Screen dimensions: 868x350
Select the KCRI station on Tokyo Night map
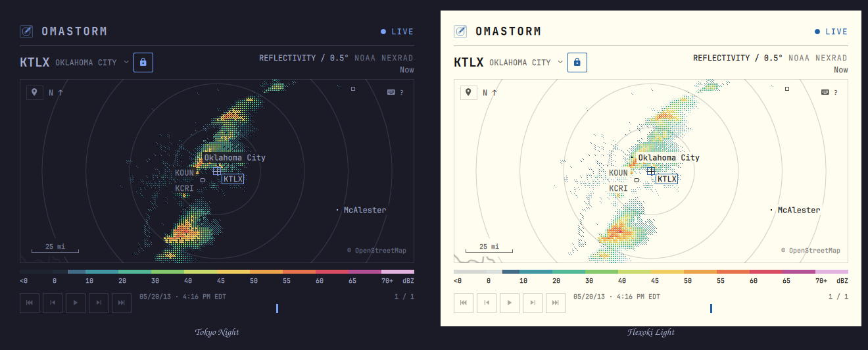[185, 188]
